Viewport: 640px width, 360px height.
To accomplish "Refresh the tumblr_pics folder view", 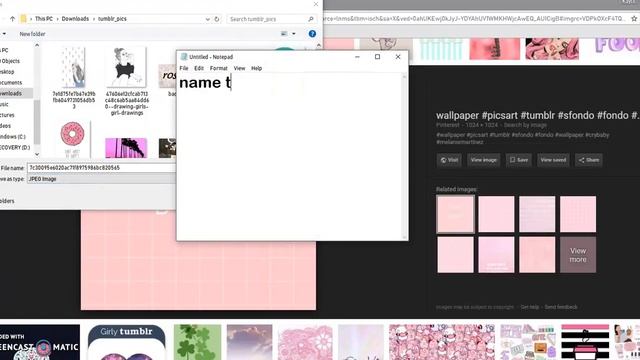I will [217, 19].
